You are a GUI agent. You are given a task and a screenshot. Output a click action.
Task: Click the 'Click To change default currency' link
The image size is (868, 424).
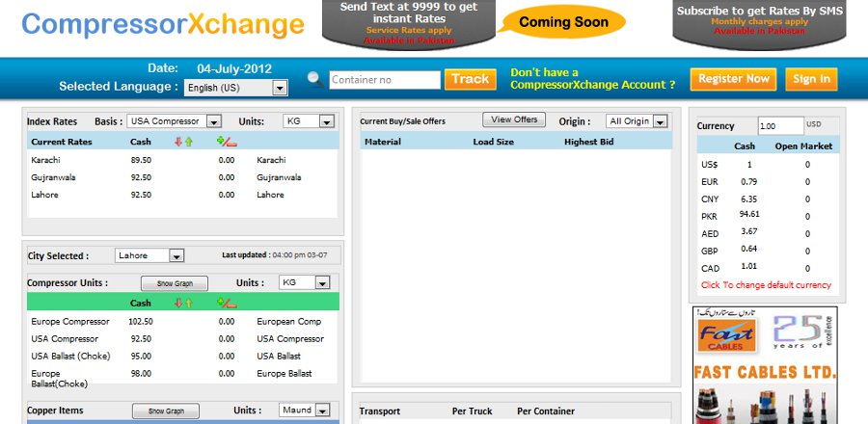point(766,285)
